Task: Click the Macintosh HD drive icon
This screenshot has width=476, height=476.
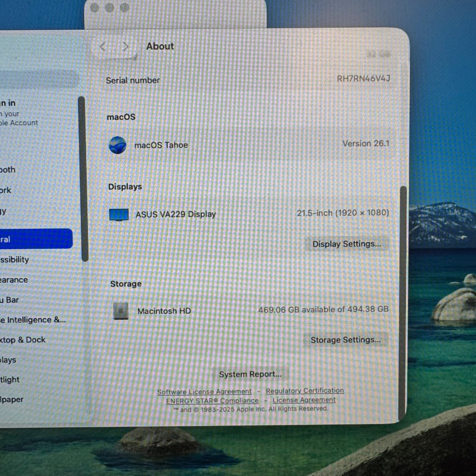Action: [x=121, y=311]
